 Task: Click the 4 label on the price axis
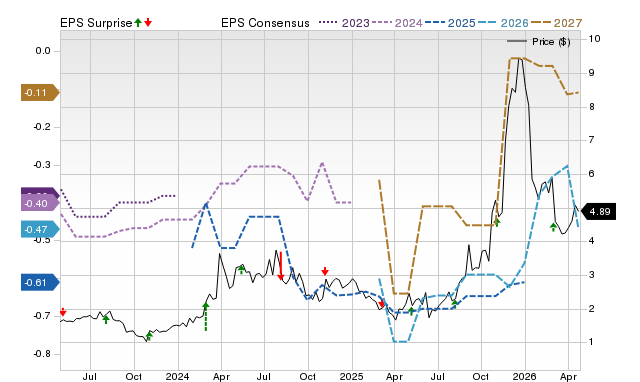tap(591, 241)
